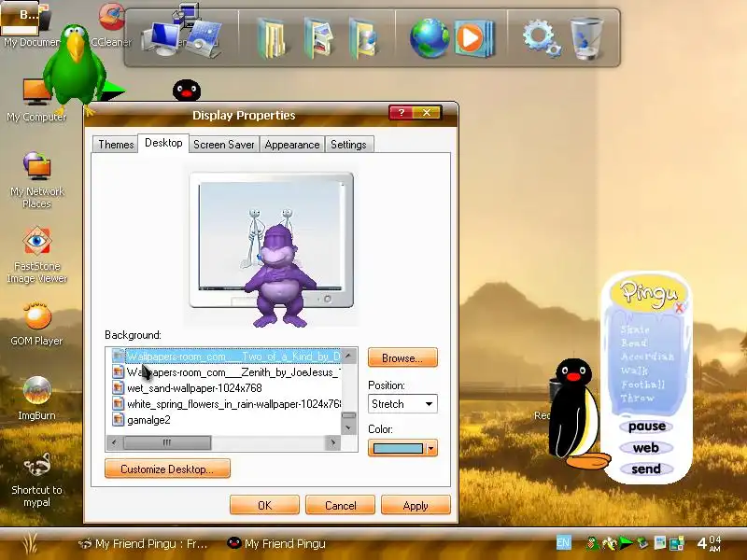The image size is (747, 560).
Task: Click the green parrot tray icon
Action: pos(593,543)
